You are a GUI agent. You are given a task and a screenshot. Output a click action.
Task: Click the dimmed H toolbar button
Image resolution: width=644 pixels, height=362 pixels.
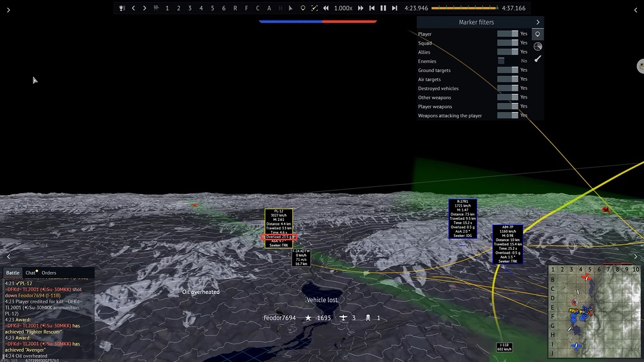click(280, 8)
